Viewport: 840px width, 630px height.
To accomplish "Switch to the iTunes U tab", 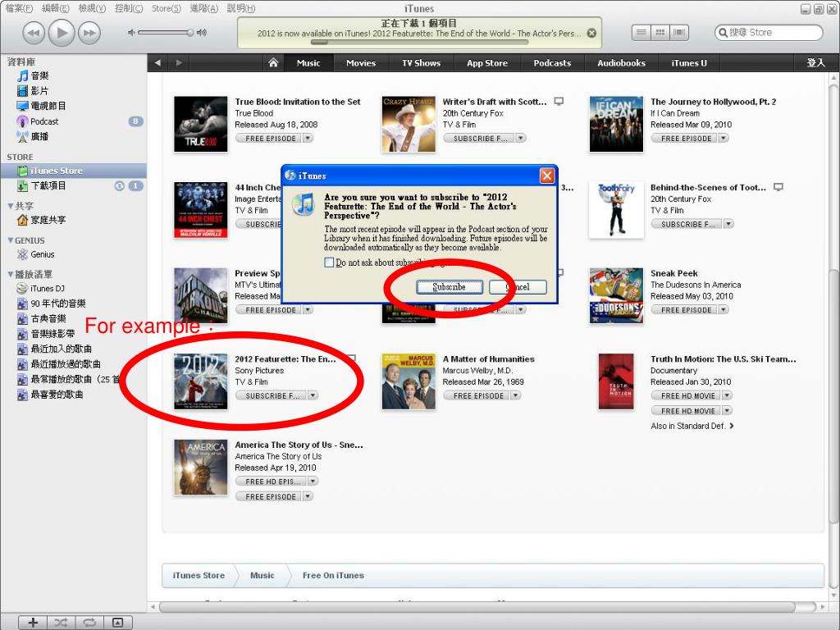I will 689,62.
